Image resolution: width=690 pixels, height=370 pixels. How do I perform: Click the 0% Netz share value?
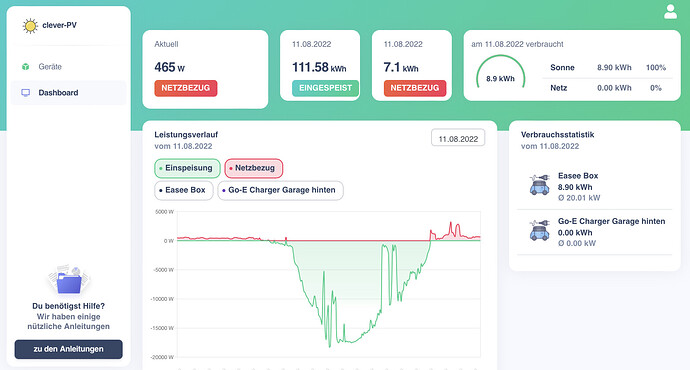point(656,88)
